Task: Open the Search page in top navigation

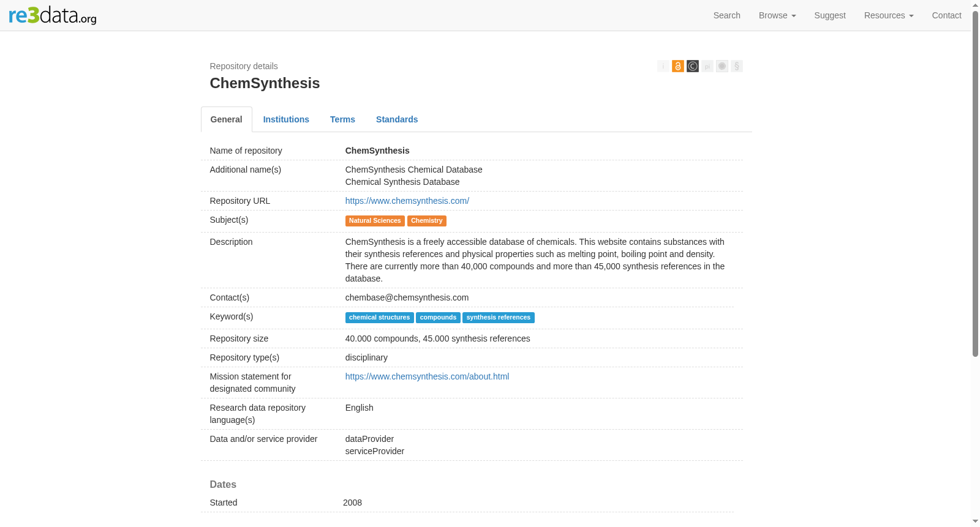Action: [727, 15]
